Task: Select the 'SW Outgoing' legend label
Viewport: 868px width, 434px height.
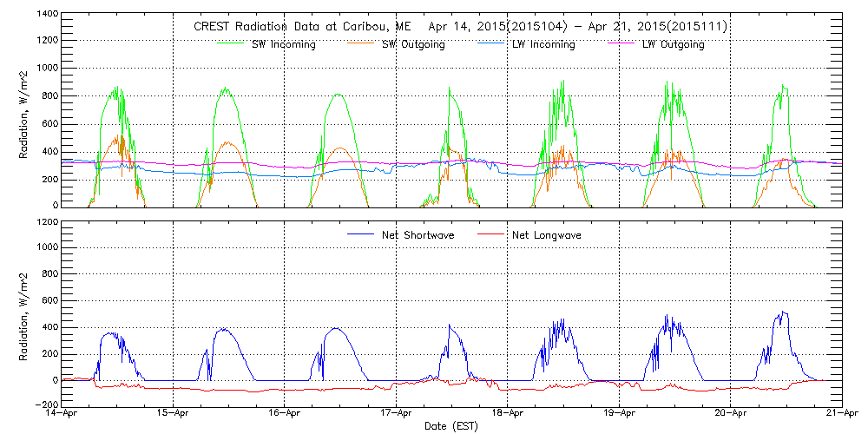Action: coord(413,45)
